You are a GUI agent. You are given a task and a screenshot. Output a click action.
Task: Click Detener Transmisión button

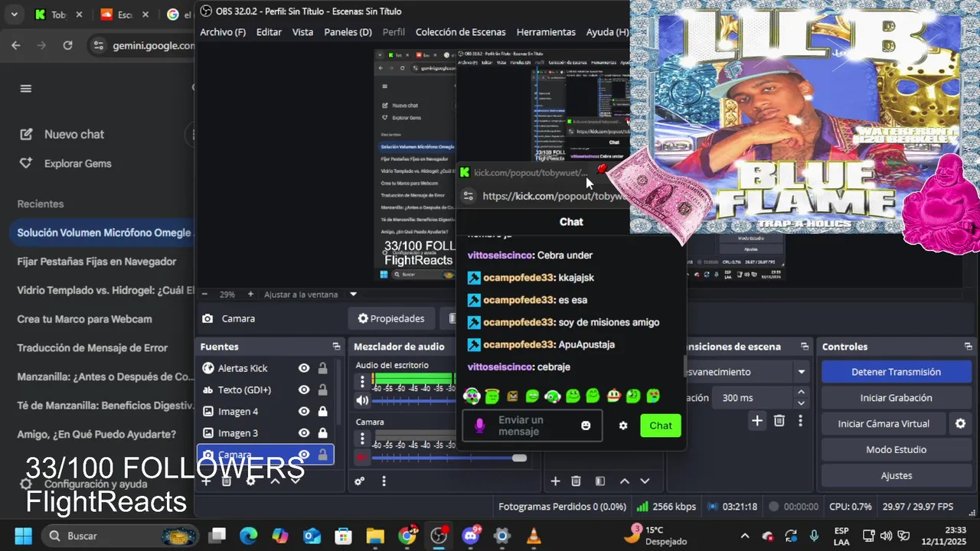pyautogui.click(x=896, y=372)
